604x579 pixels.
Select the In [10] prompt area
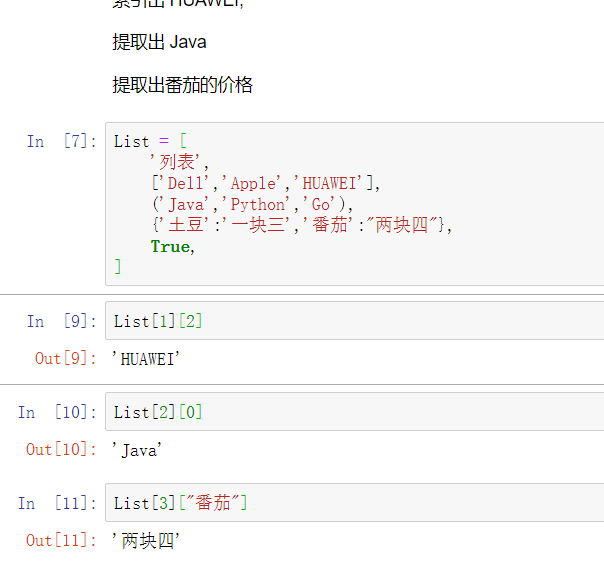tap(55, 412)
